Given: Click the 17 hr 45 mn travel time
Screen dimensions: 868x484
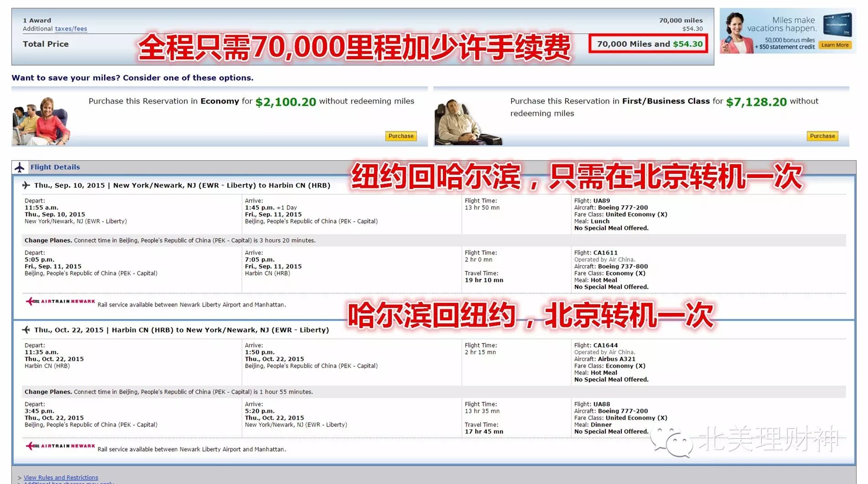Looking at the screenshot, I should 484,432.
